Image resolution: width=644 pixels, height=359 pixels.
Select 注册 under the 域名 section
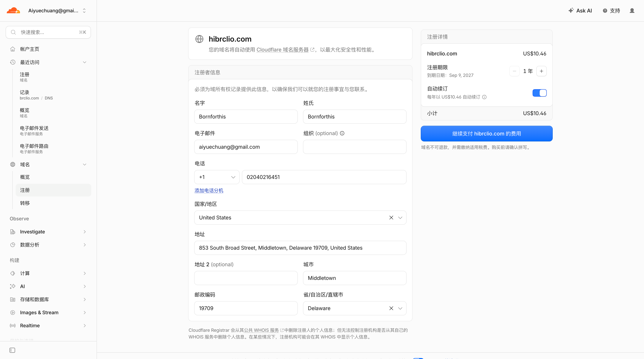pos(53,190)
